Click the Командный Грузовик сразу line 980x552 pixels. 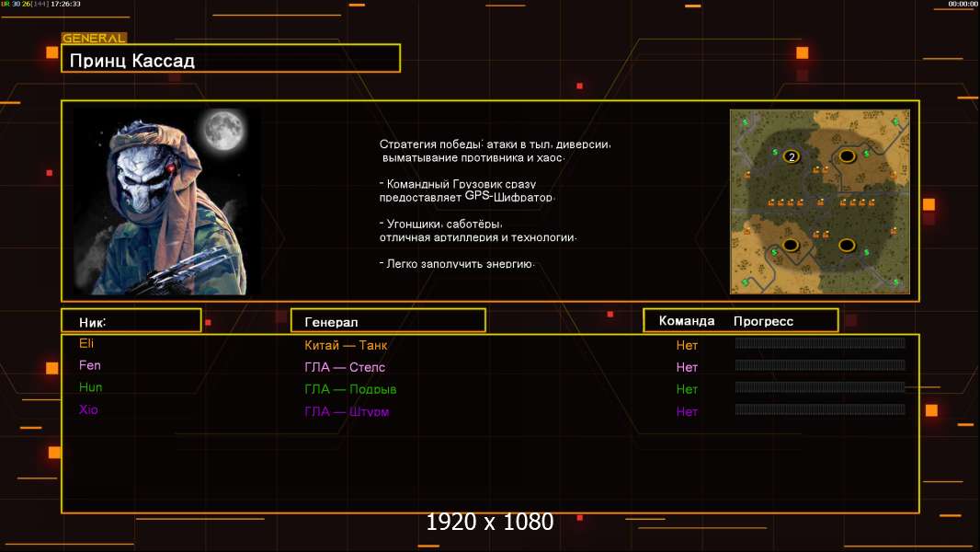pyautogui.click(x=458, y=184)
